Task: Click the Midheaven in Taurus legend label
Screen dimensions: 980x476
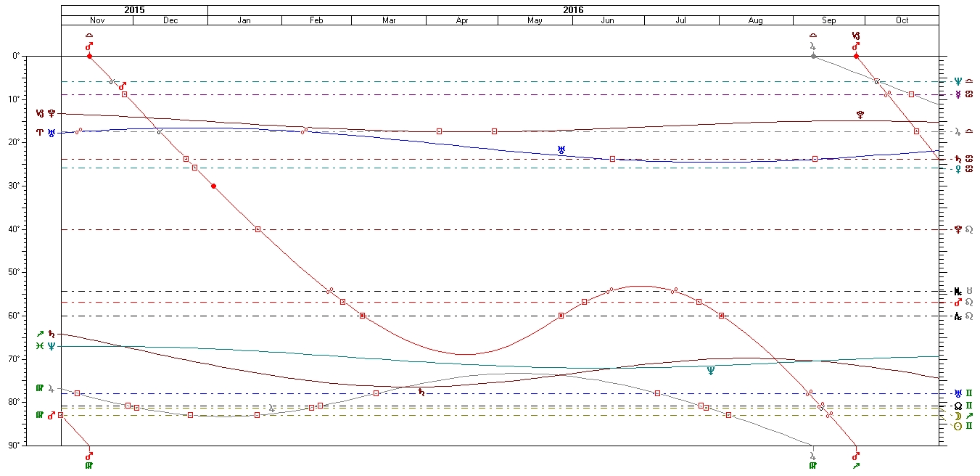Action: 963,291
